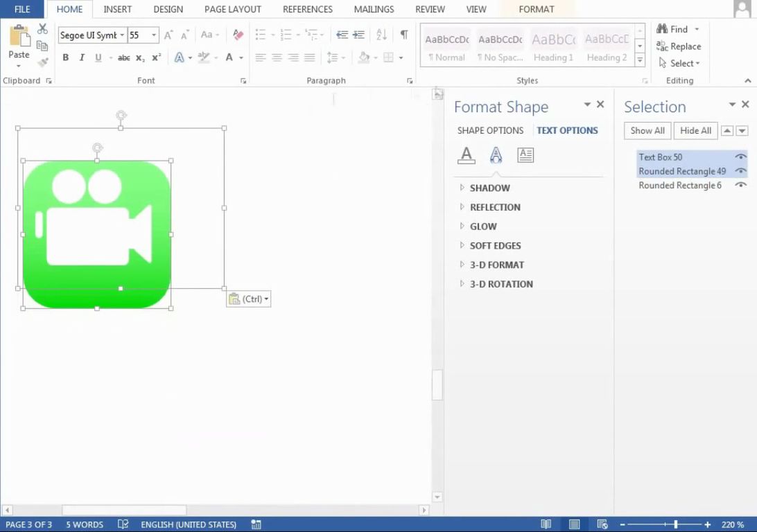Toggle Superscript formatting

(x=156, y=57)
